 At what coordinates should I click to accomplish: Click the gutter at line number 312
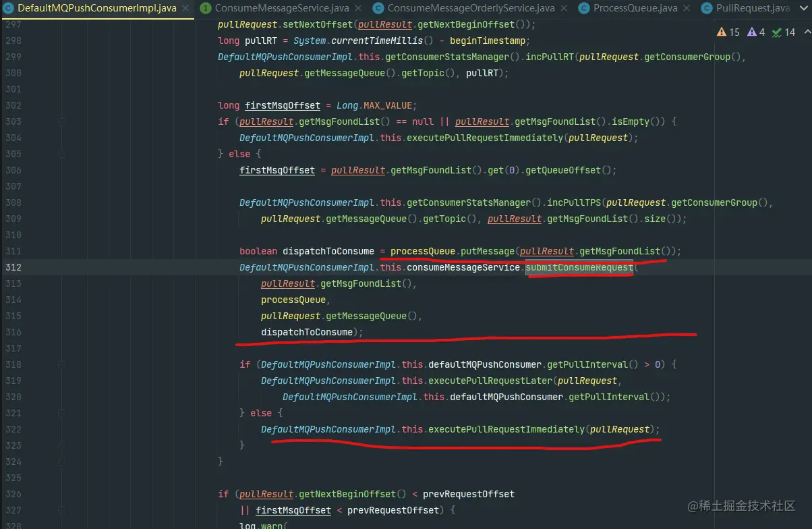click(13, 267)
